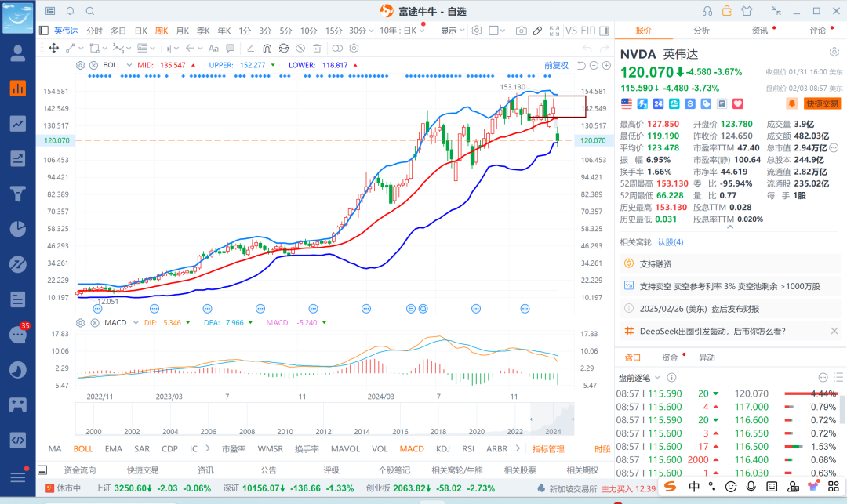Open the game controller sidebar icon
Image resolution: width=847 pixels, height=504 pixels.
pyautogui.click(x=18, y=404)
